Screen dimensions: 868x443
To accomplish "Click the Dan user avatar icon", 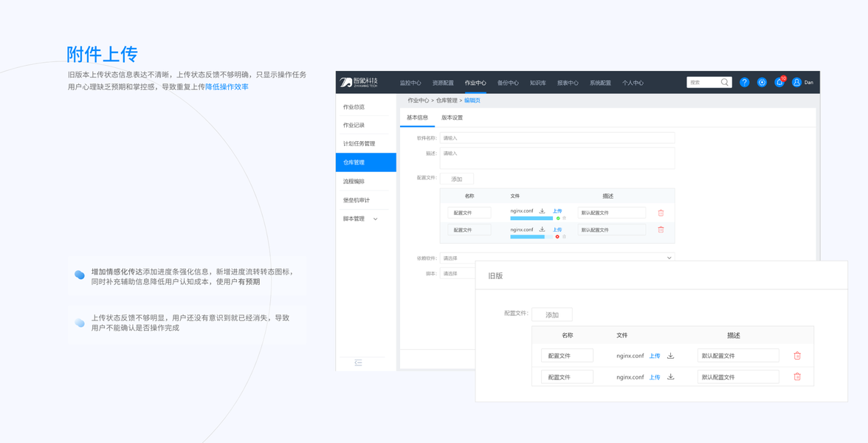I will [x=796, y=82].
